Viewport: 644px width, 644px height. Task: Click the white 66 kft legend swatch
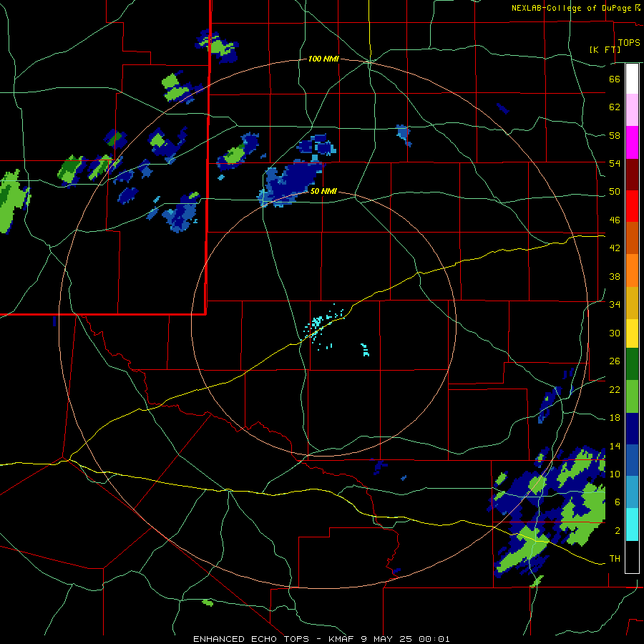[632, 79]
